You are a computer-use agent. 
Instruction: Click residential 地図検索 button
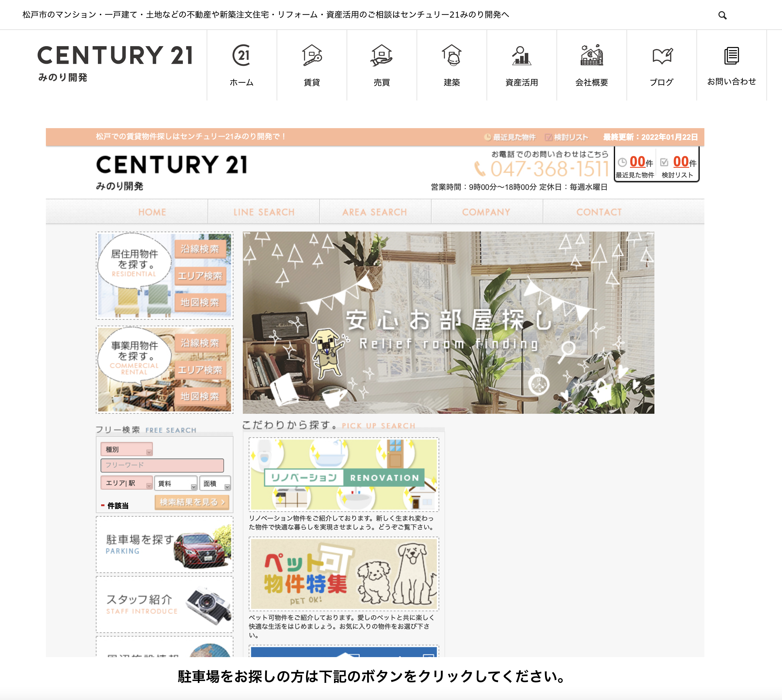point(200,303)
